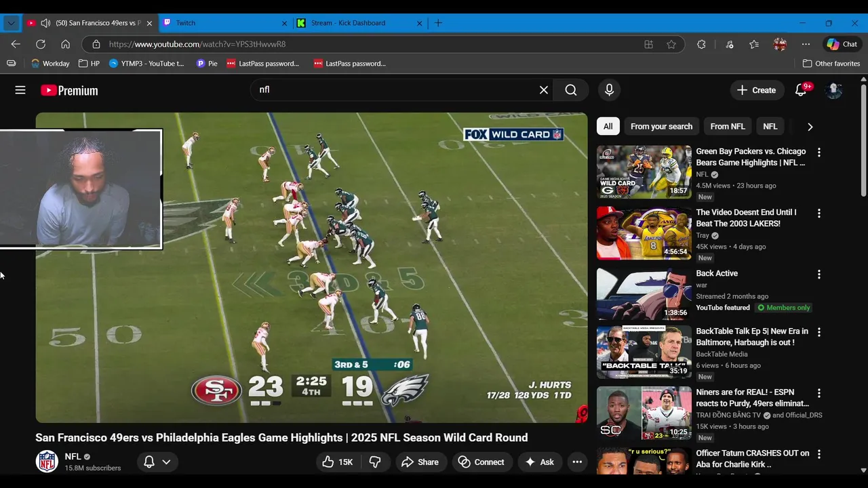Viewport: 868px width, 488px height.
Task: Click the Ask button
Action: click(x=540, y=462)
